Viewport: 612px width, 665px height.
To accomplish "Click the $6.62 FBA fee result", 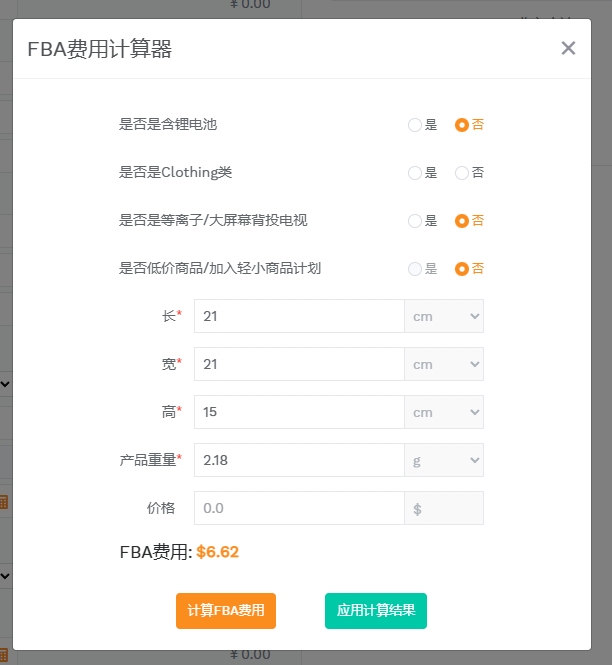I will (x=217, y=551).
